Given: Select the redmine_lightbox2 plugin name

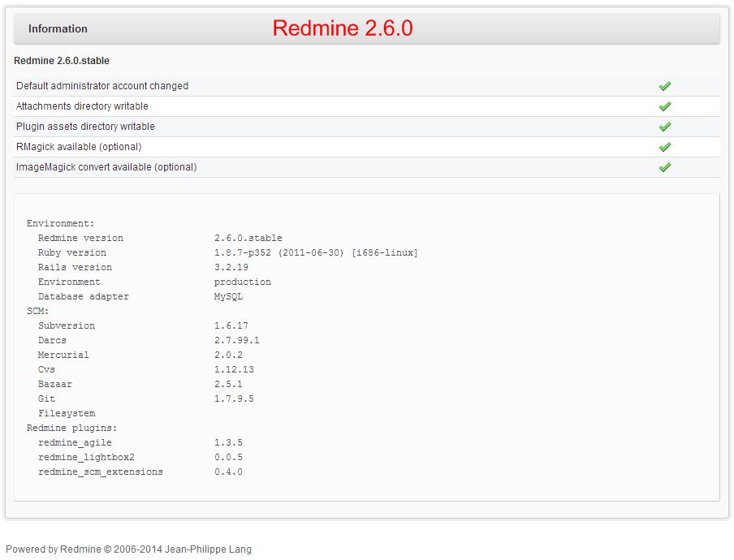Looking at the screenshot, I should (86, 457).
